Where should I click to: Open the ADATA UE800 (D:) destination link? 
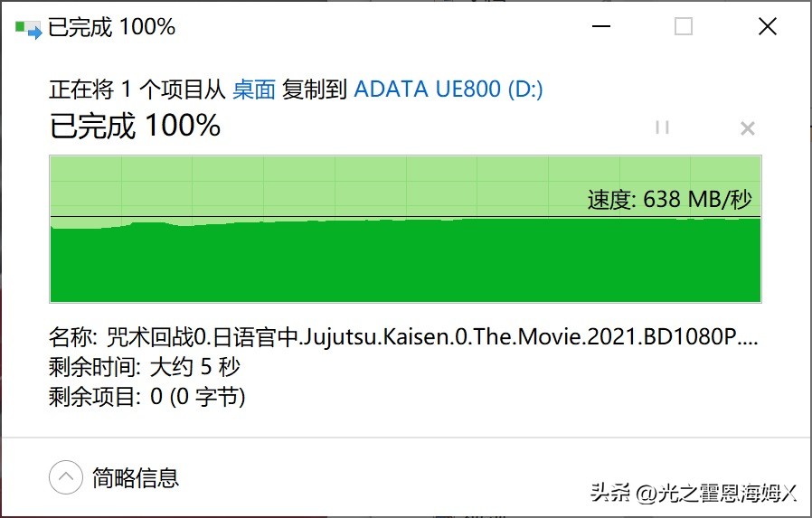[x=448, y=89]
